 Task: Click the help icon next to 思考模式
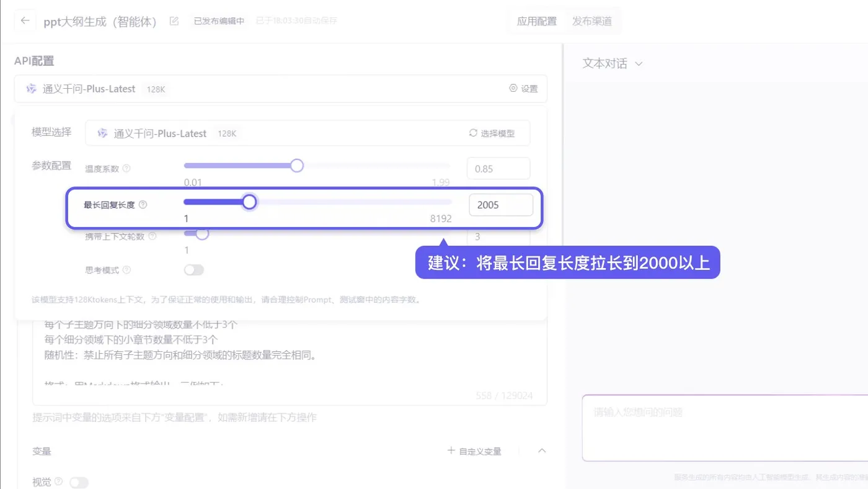click(x=126, y=271)
